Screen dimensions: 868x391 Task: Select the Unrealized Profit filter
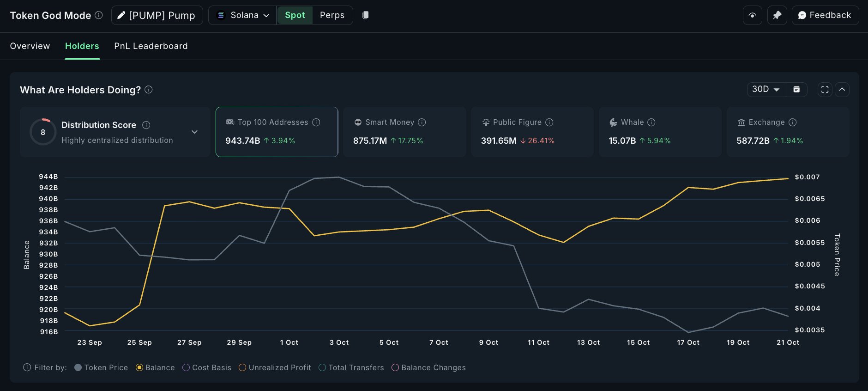(242, 367)
